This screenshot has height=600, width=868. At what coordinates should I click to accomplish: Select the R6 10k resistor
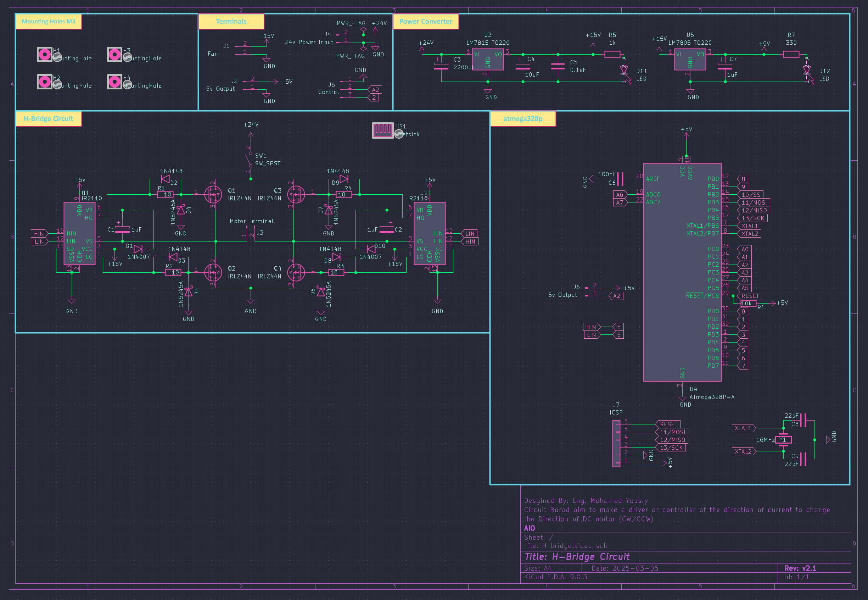pyautogui.click(x=749, y=304)
